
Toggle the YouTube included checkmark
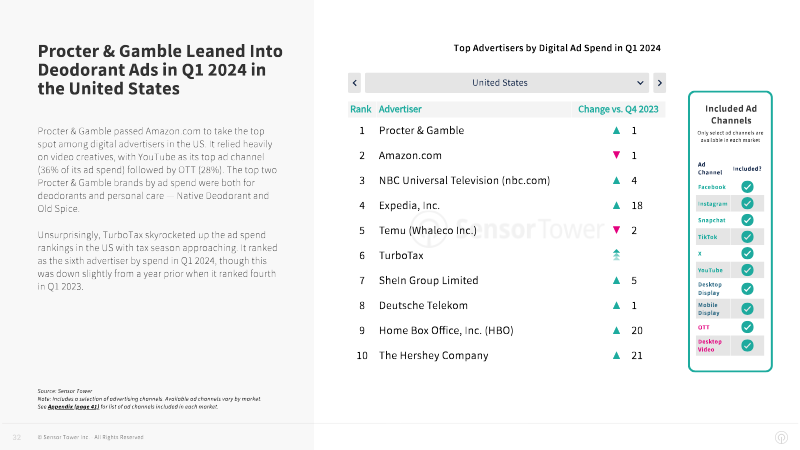[x=747, y=270]
